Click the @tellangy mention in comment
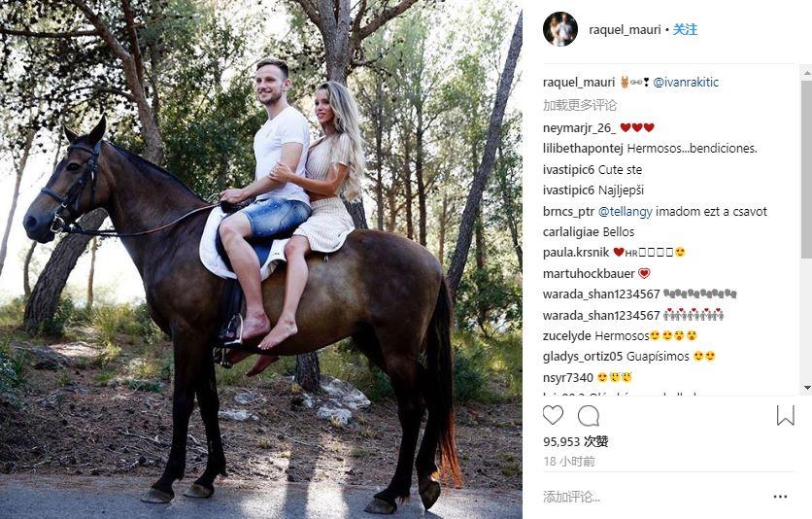Viewport: 812px width, 519px height. (626, 211)
